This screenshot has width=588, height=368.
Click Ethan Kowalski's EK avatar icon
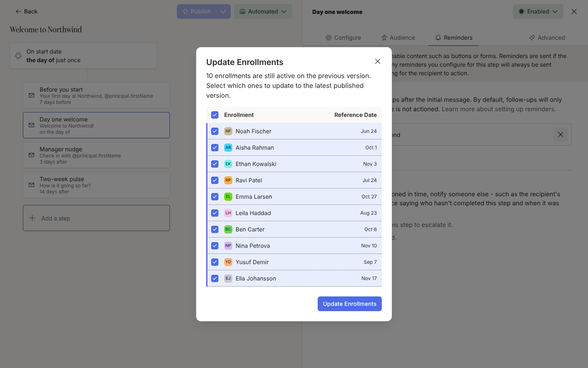point(228,164)
